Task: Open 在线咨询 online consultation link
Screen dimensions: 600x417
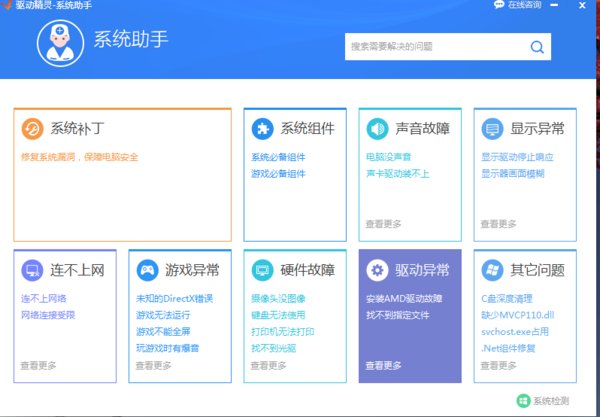Action: coord(524,5)
